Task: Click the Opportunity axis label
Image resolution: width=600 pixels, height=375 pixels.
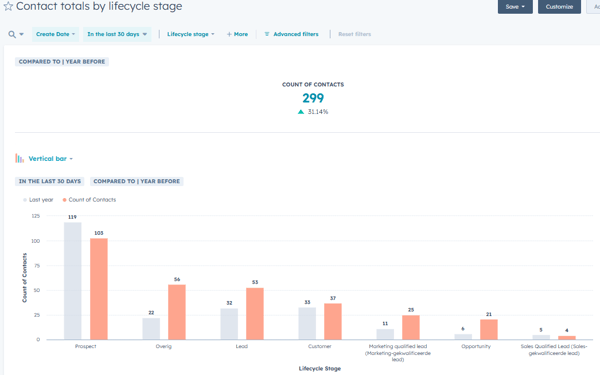Action: point(476,346)
